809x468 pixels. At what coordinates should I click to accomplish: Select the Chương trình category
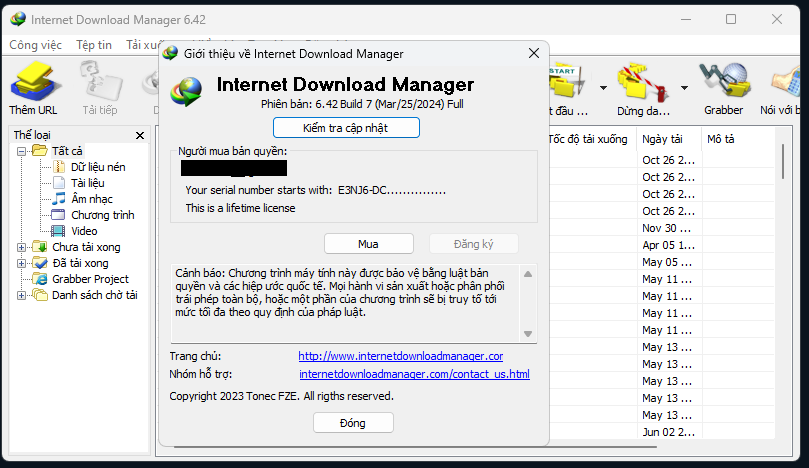(x=103, y=215)
